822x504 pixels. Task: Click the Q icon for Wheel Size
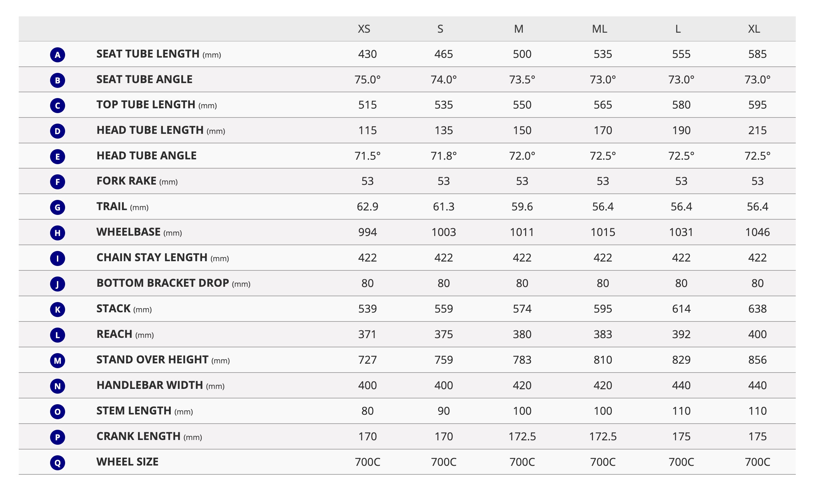coord(58,462)
